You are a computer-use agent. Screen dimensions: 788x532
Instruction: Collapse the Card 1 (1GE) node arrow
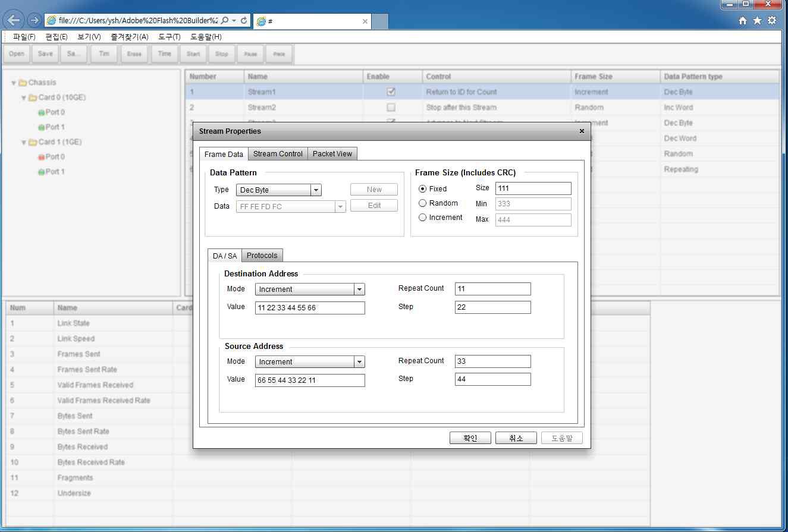pyautogui.click(x=24, y=143)
